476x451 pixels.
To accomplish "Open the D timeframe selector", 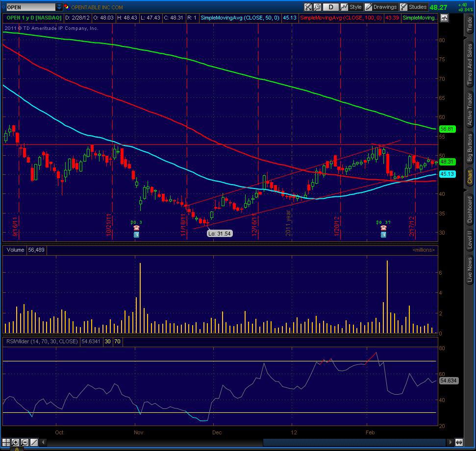I will click(330, 7).
